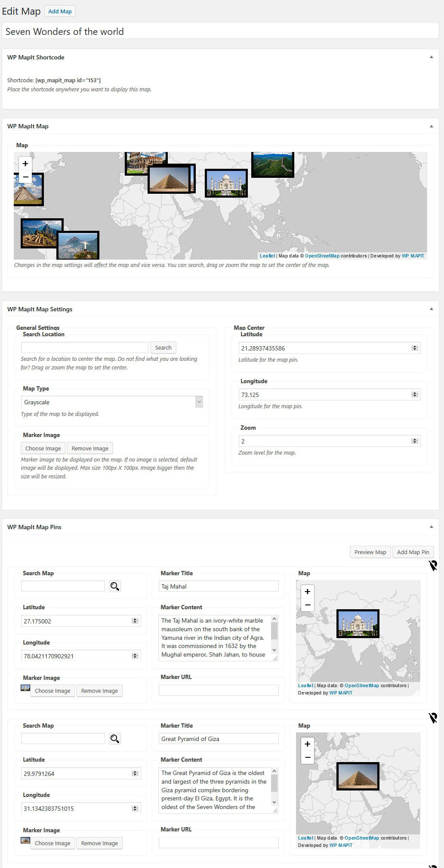Open OpenStreetMap link on main map
This screenshot has height=868, width=444.
point(322,256)
